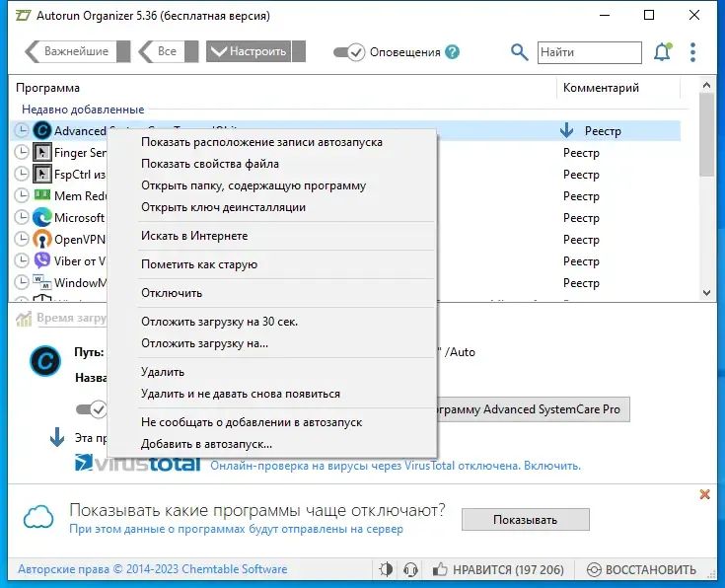
Task: Click the Microsoft Edge row icon
Action: (42, 217)
